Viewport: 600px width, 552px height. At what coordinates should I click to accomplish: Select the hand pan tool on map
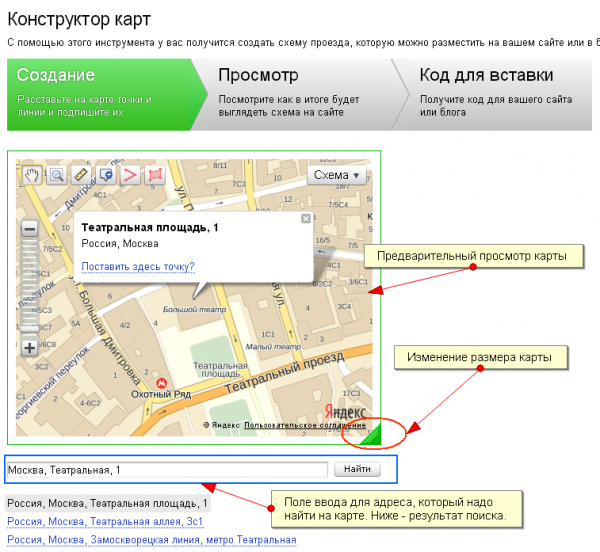pyautogui.click(x=31, y=175)
